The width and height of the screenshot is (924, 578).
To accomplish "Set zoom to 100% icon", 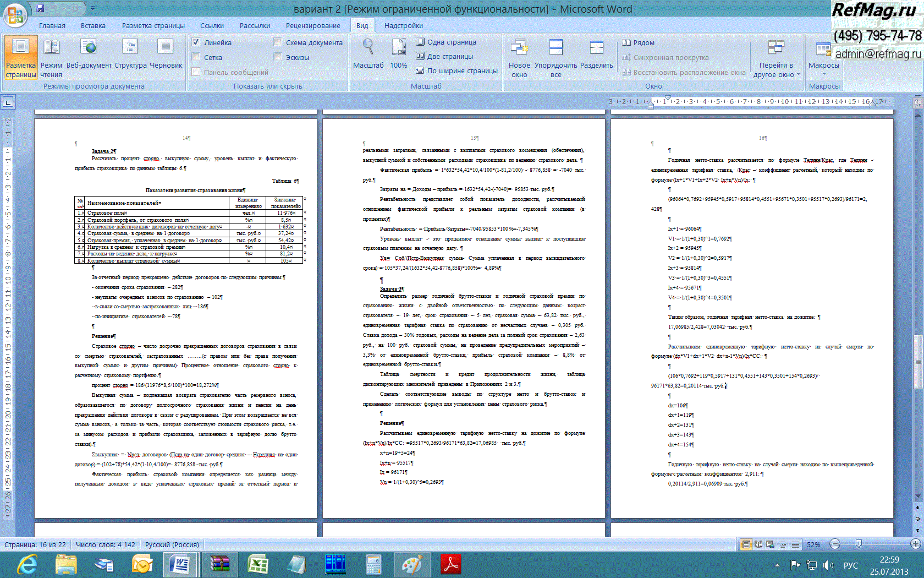I will (399, 55).
